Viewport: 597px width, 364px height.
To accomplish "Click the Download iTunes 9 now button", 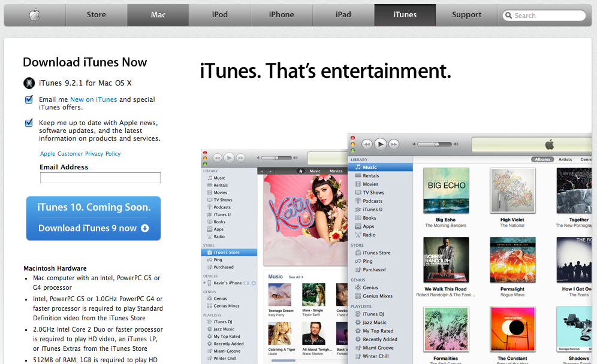I will [x=94, y=219].
